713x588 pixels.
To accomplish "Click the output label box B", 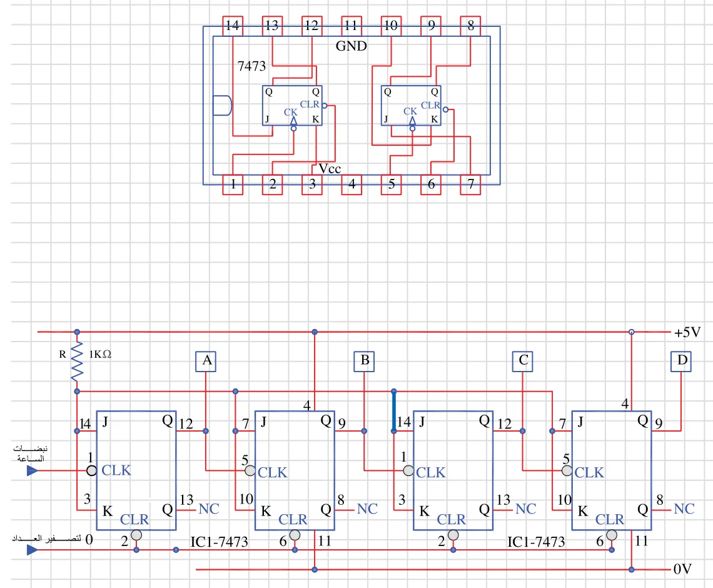I will click(x=364, y=361).
